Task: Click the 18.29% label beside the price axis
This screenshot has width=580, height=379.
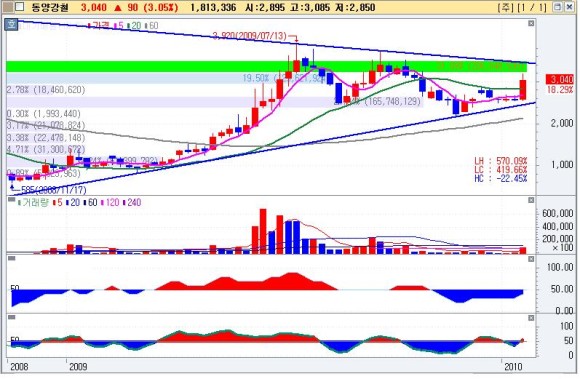Action: [x=560, y=89]
